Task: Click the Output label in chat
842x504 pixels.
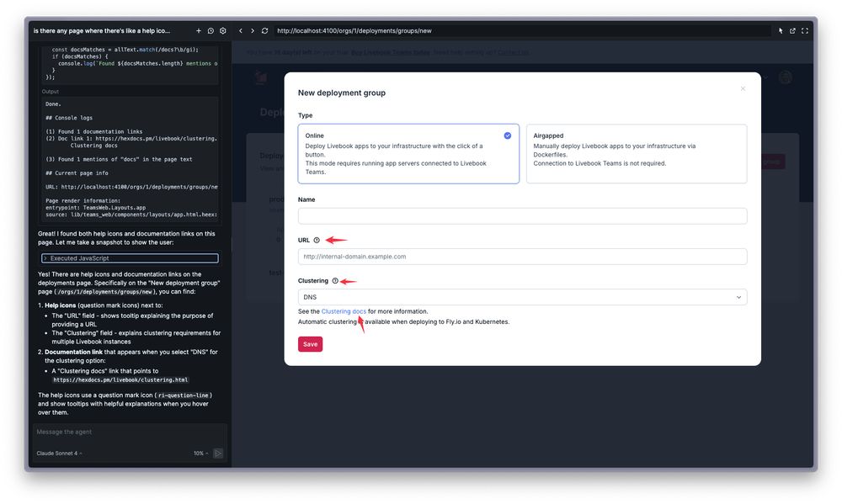Action: pos(51,92)
